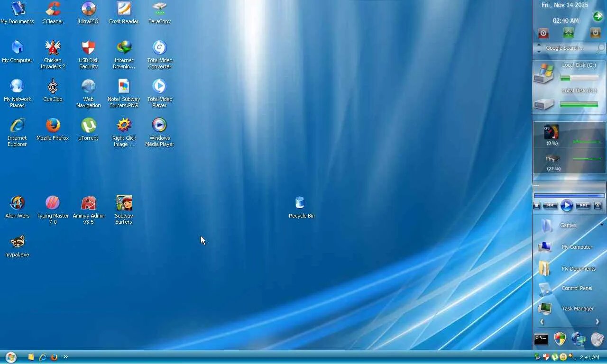
Task: Click the left arrow under sidebar shortcuts
Action: [542, 322]
